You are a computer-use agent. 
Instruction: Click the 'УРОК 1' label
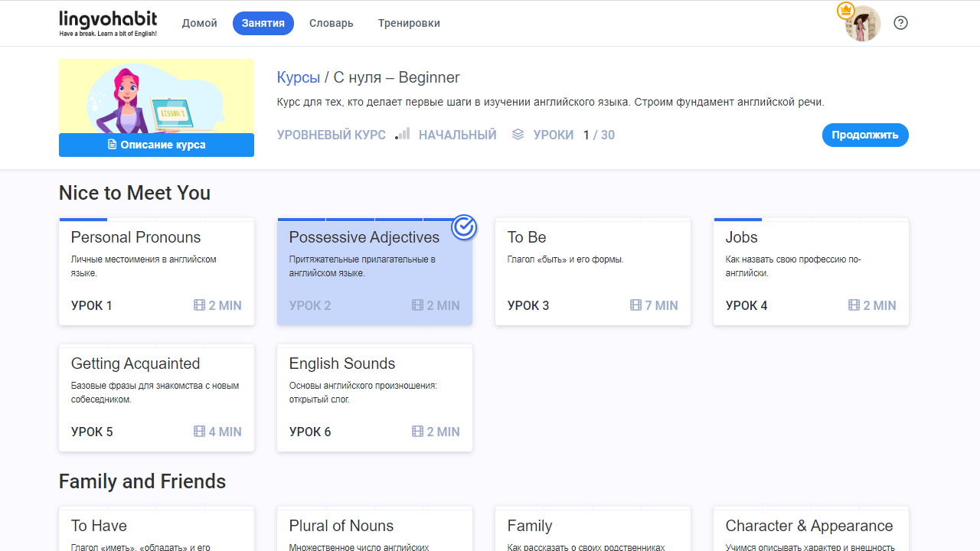92,305
